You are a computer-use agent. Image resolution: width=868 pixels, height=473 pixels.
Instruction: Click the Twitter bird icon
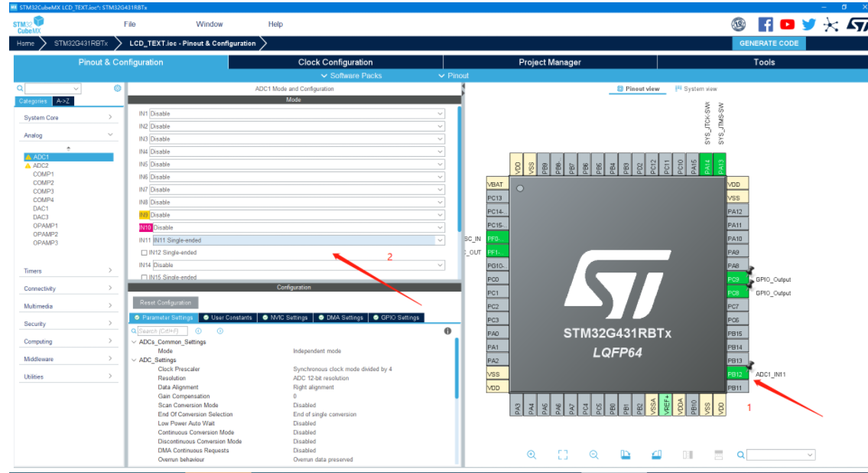(809, 24)
